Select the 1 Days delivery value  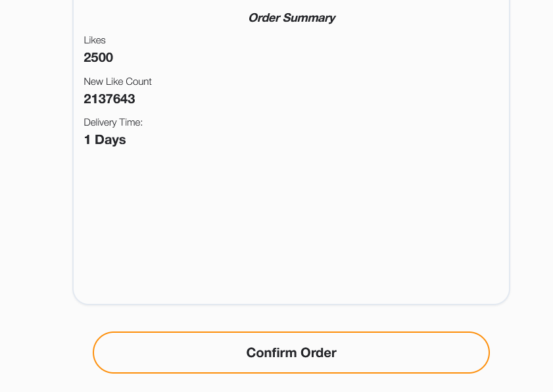point(105,139)
